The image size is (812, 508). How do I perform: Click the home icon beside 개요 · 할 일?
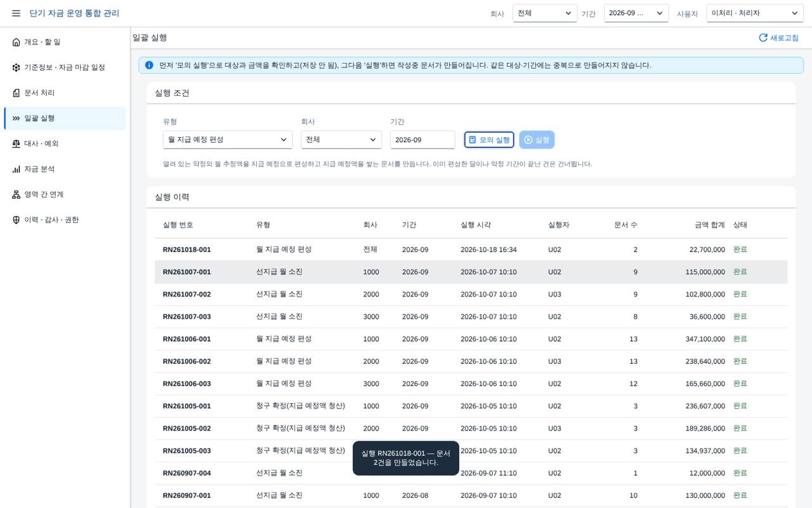click(x=16, y=42)
